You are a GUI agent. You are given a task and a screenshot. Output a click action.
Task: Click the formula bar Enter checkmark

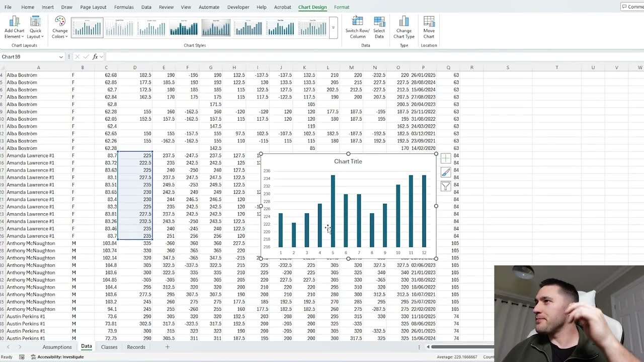click(x=86, y=57)
